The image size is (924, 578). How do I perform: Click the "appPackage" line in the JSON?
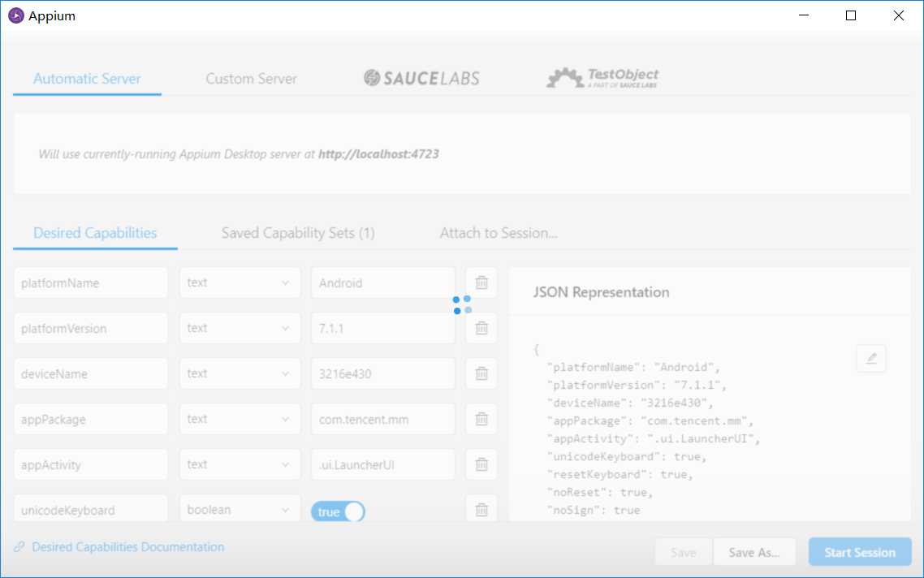650,421
